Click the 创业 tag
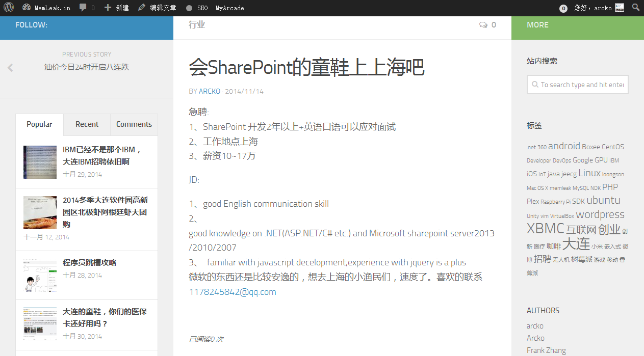This screenshot has width=644, height=356. point(609,229)
